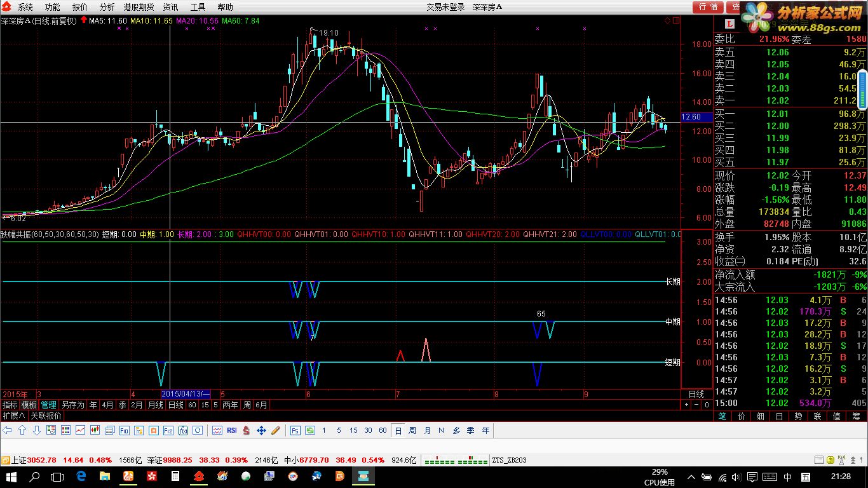The width and height of the screenshot is (868, 488).
Task: Select the 季 range button in indicator row
Action: (x=122, y=405)
